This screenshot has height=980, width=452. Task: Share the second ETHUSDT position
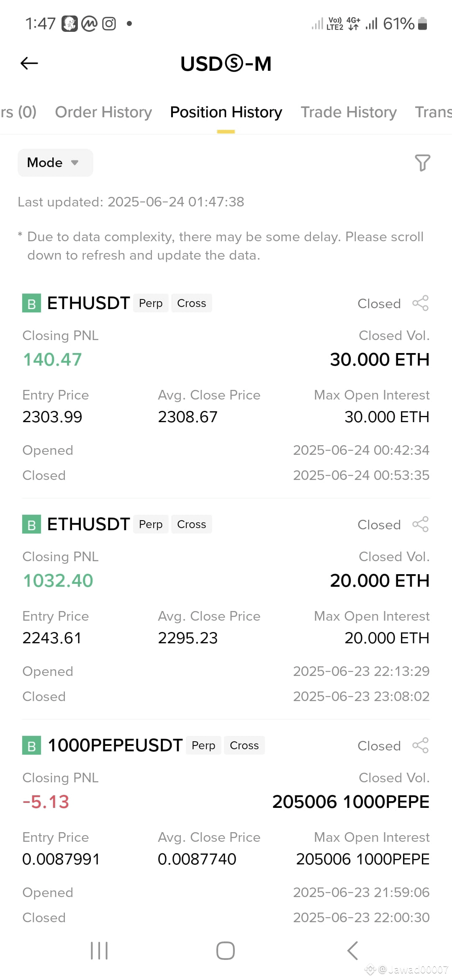pyautogui.click(x=421, y=524)
